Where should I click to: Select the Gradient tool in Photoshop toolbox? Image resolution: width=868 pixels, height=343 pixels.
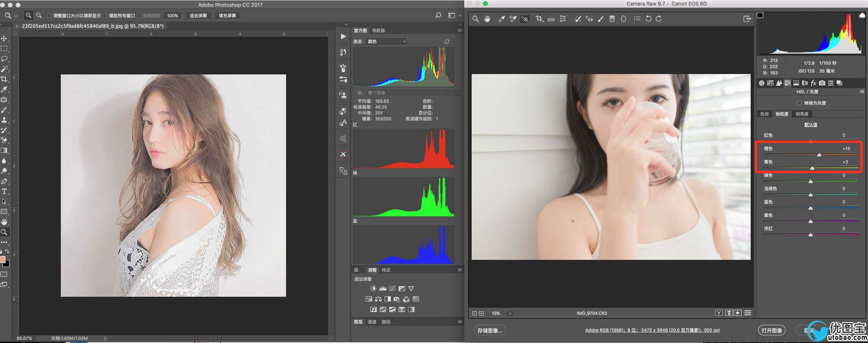point(4,151)
